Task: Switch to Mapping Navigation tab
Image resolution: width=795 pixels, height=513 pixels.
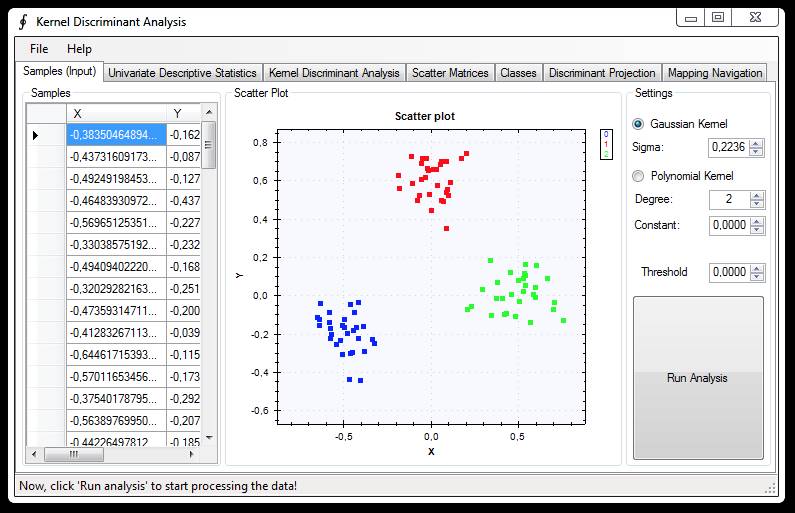Action: (x=715, y=73)
